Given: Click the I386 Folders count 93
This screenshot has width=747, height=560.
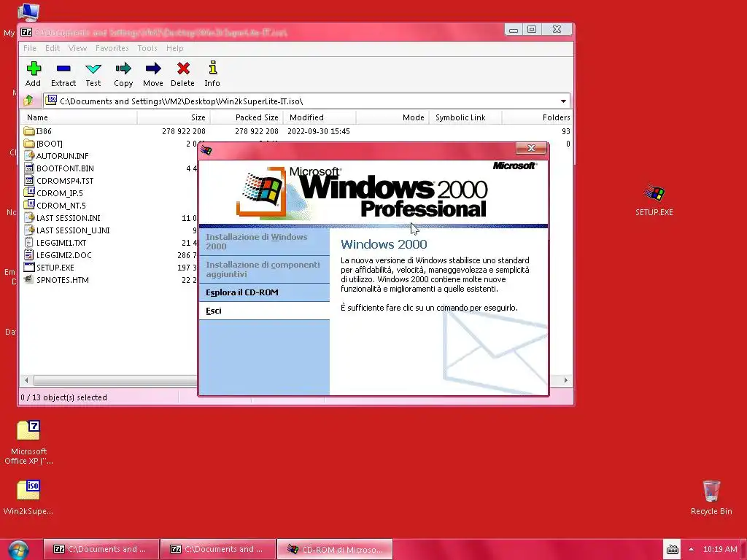Looking at the screenshot, I should tap(565, 131).
